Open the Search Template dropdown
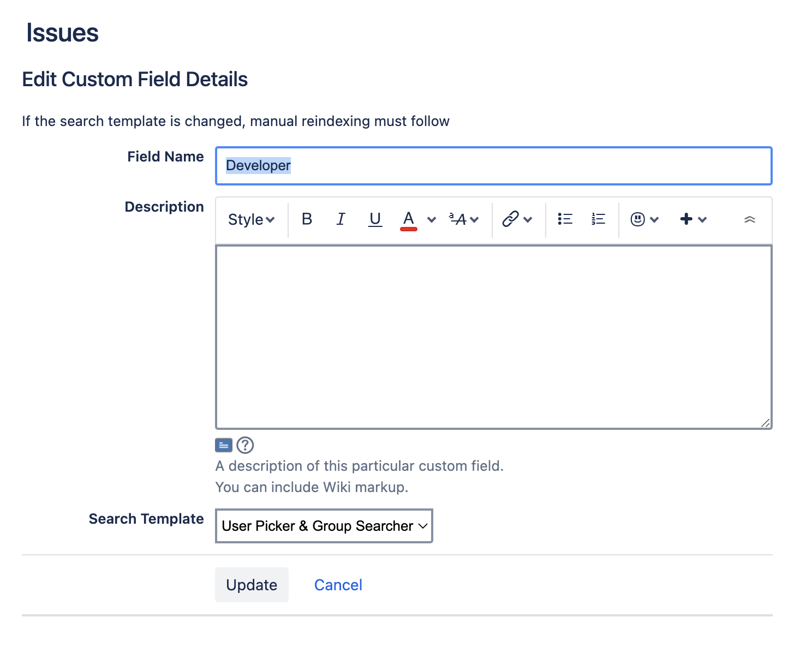 pyautogui.click(x=324, y=526)
